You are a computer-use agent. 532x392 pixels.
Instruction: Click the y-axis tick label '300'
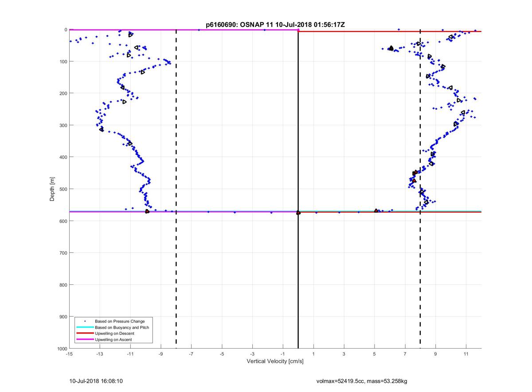coord(63,125)
